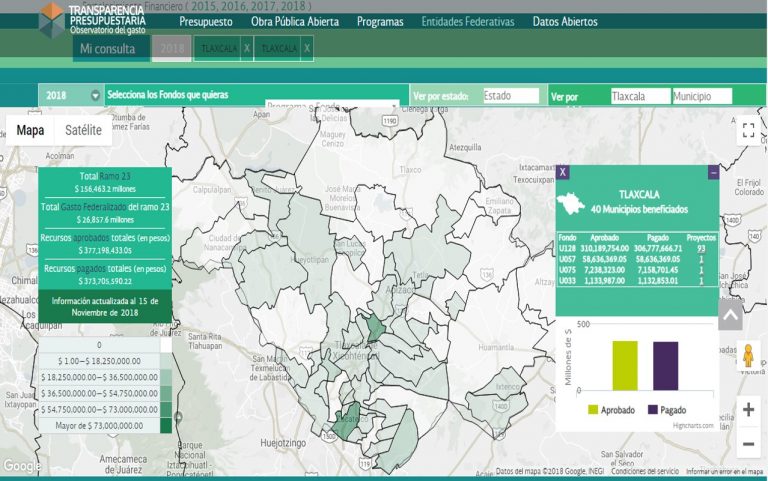Open the Highcharts.com credit link
This screenshot has width=768, height=481.
tap(693, 426)
